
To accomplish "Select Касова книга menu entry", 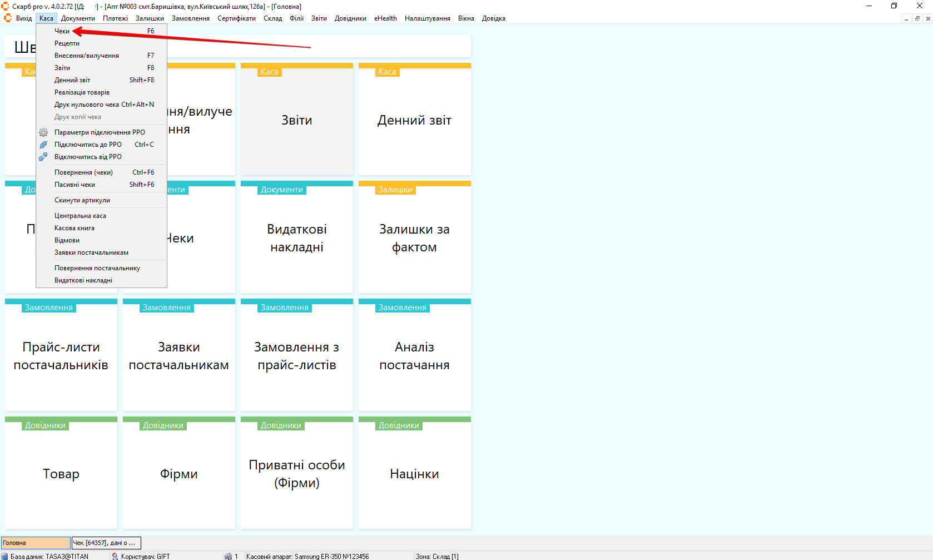I will tap(75, 228).
